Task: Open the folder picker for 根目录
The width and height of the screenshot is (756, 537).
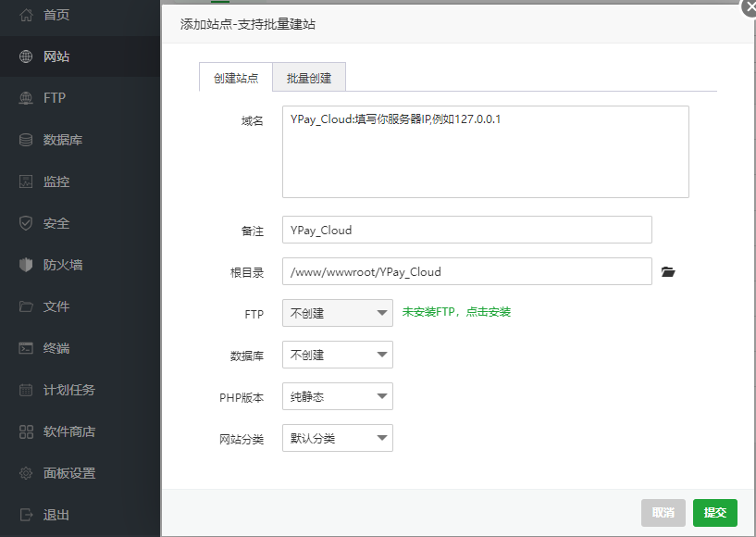Action: (668, 270)
